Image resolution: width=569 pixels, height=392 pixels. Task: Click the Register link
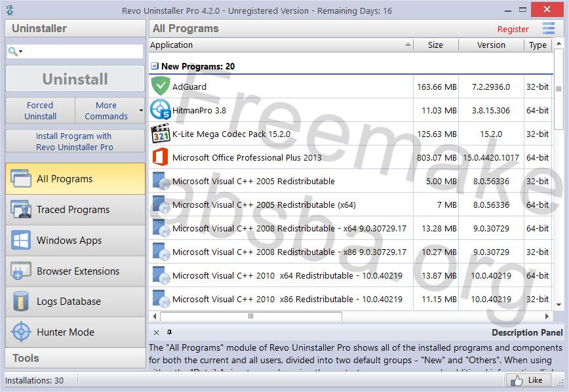click(513, 29)
